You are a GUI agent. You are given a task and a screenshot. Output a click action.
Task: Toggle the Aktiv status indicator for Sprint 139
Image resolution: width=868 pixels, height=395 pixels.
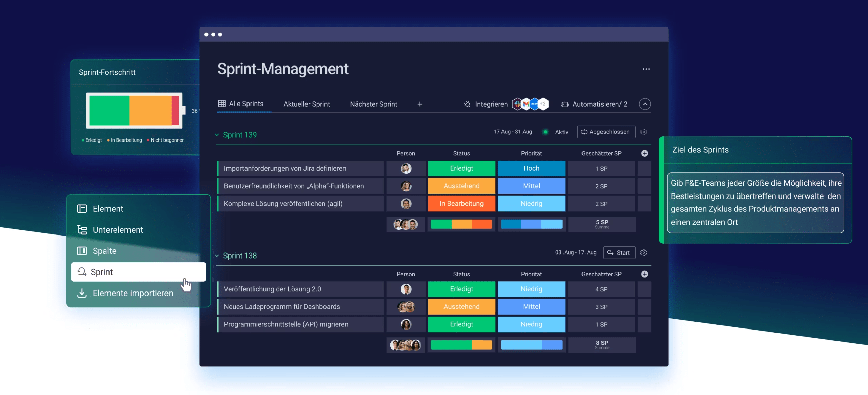tap(546, 132)
